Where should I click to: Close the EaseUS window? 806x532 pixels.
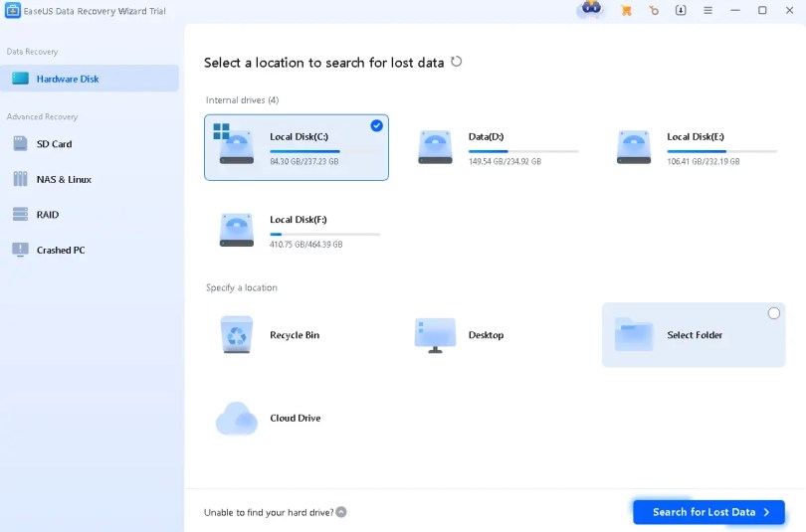tap(789, 10)
